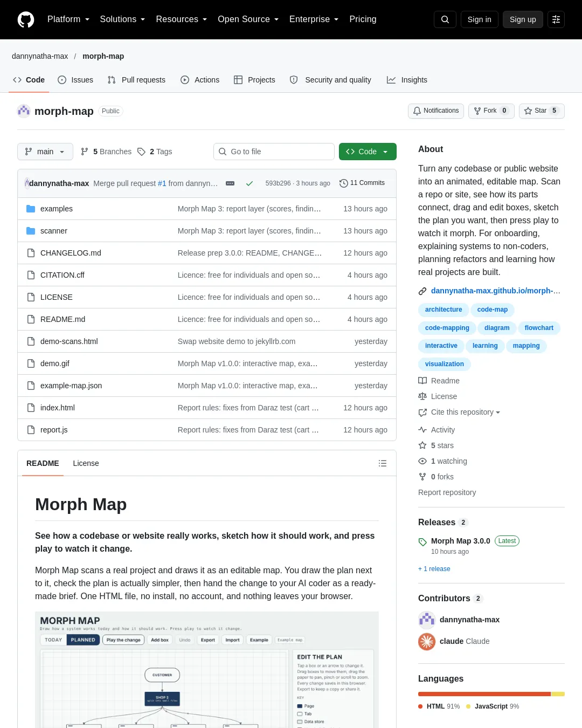582x728 pixels.
Task: Open the Security and quality tab
Action: pyautogui.click(x=330, y=80)
